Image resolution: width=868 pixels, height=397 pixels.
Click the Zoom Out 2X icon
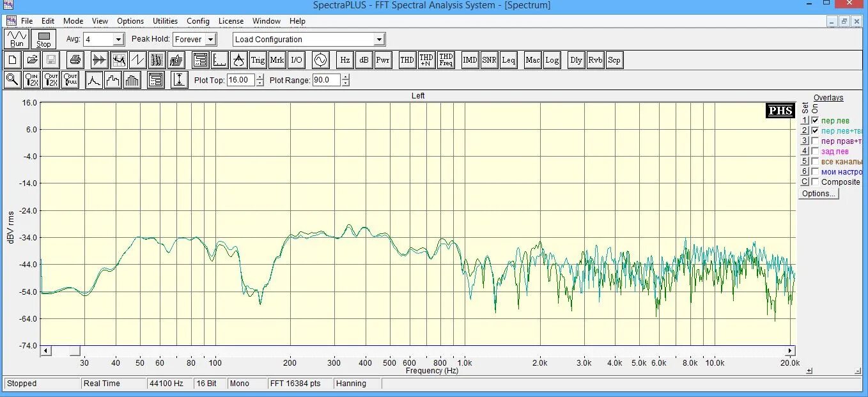(50, 80)
